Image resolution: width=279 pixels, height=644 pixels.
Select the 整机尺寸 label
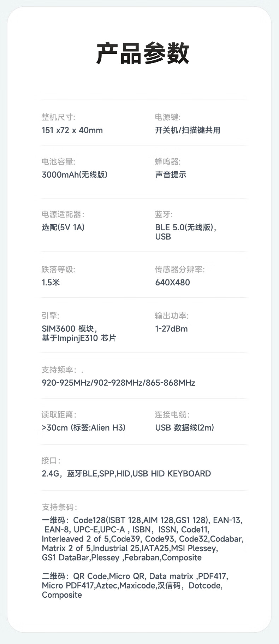58,117
